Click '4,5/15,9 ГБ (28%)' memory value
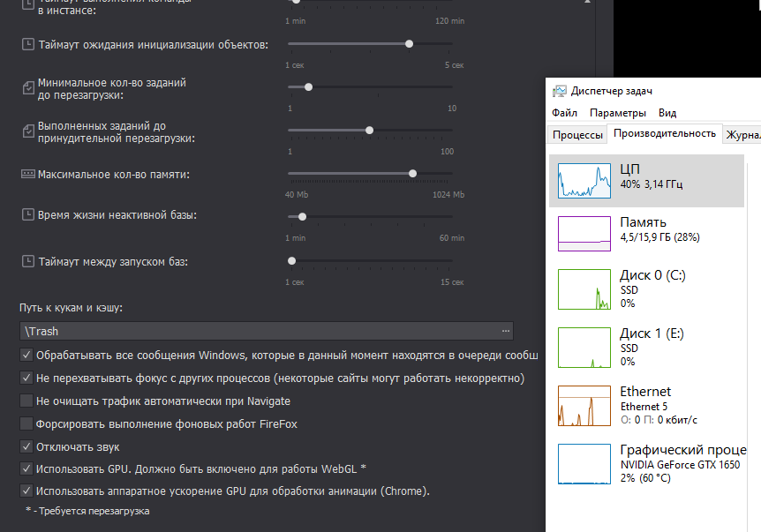This screenshot has width=761, height=532. tap(660, 237)
